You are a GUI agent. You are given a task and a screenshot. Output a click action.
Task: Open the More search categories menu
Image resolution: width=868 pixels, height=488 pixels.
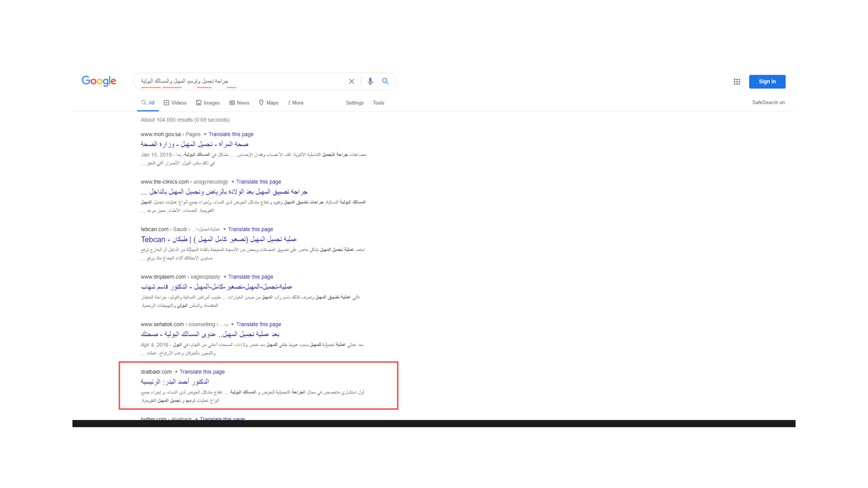[x=296, y=103]
